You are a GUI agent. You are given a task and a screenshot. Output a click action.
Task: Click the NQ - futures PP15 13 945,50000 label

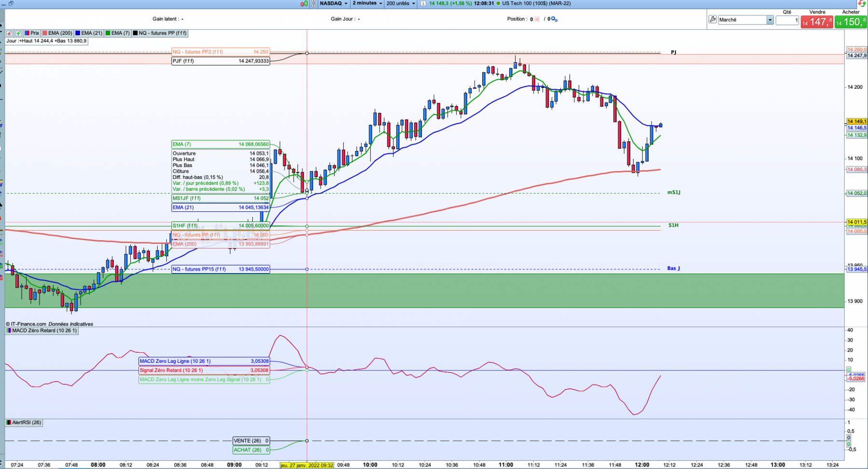tap(221, 269)
